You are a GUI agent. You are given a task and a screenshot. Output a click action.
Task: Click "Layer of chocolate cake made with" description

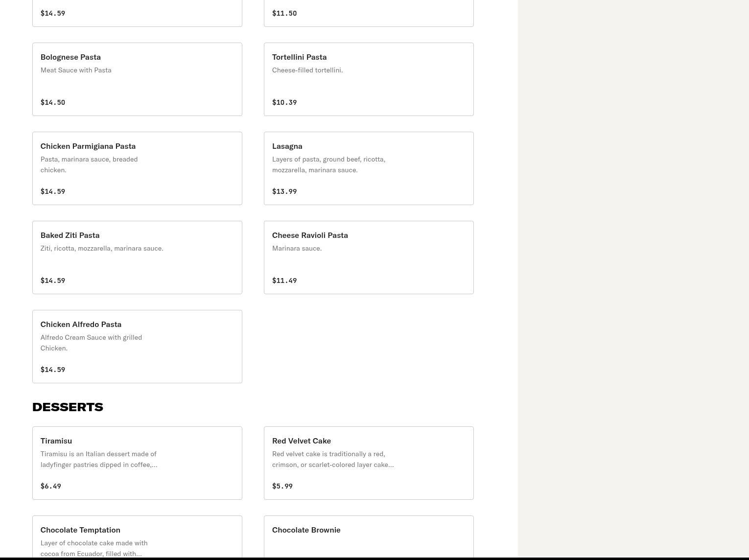pyautogui.click(x=94, y=548)
